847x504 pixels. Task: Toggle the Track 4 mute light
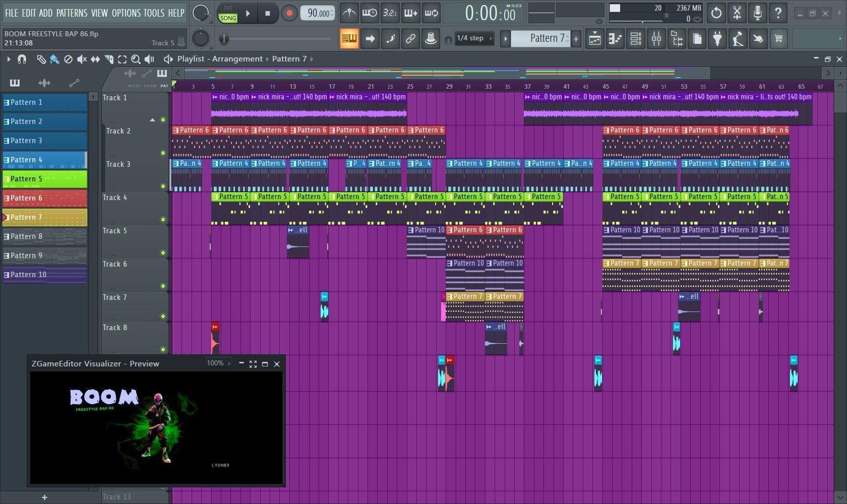tap(163, 219)
